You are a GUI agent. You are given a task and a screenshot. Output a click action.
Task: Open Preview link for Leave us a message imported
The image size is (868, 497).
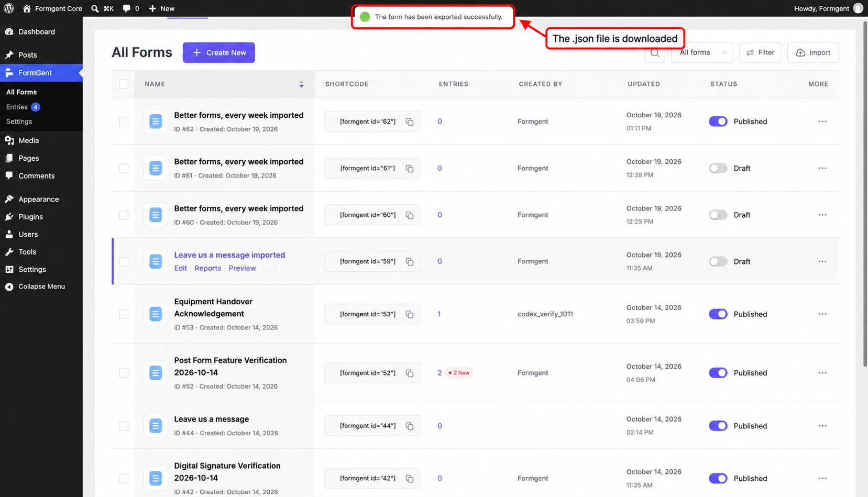point(242,268)
